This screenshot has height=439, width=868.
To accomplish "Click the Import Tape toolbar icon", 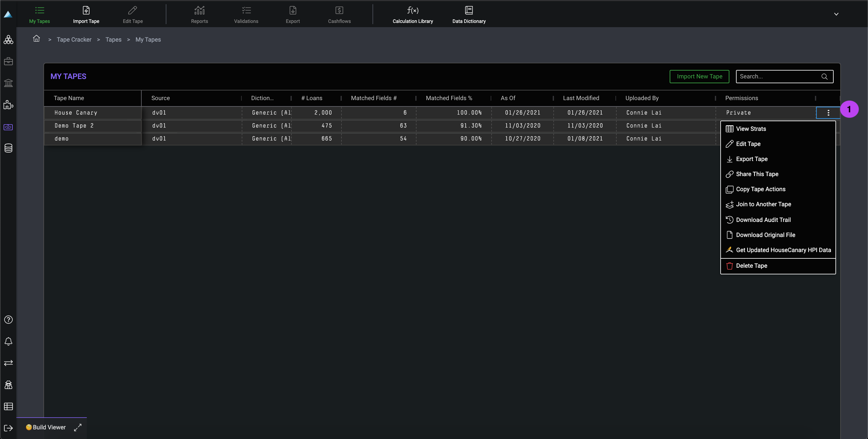I will 86,14.
